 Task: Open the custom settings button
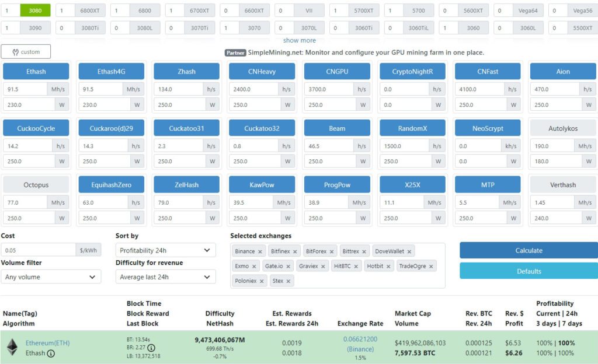pos(26,52)
